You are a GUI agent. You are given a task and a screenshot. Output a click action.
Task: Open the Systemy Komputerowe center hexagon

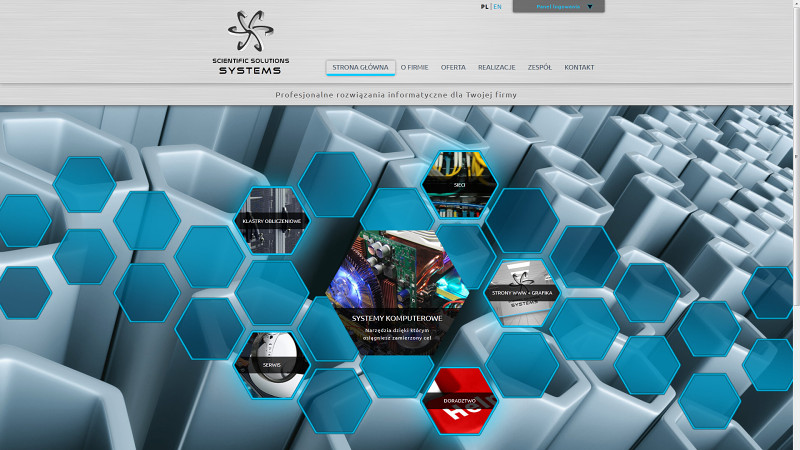tap(396, 293)
